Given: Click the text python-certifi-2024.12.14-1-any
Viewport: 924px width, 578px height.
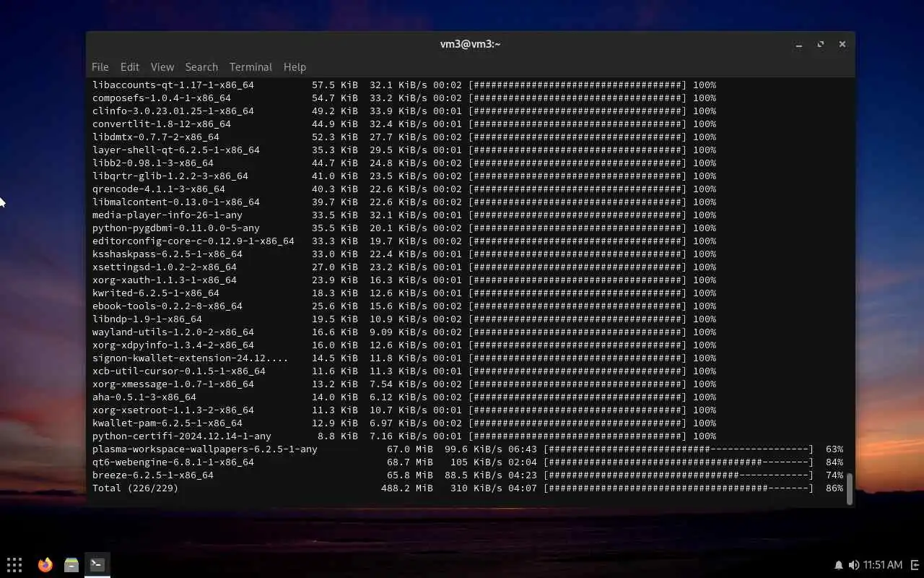Looking at the screenshot, I should tap(182, 436).
